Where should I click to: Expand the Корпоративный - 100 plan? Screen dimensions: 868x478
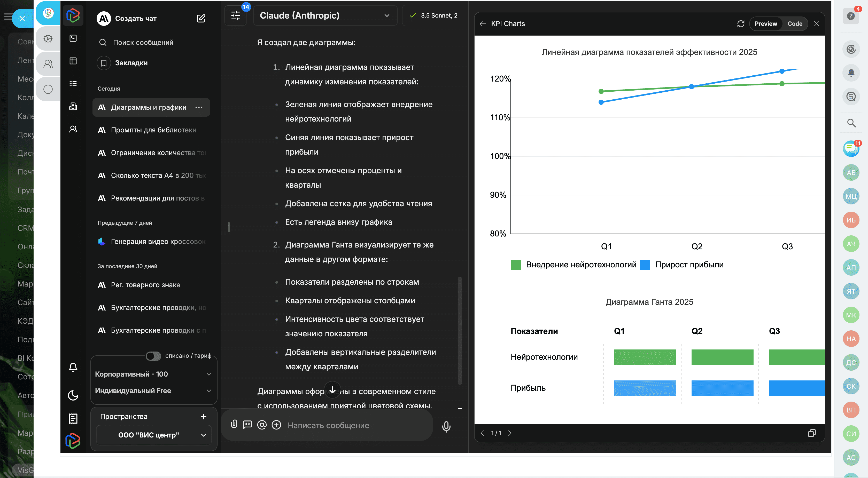(x=153, y=374)
